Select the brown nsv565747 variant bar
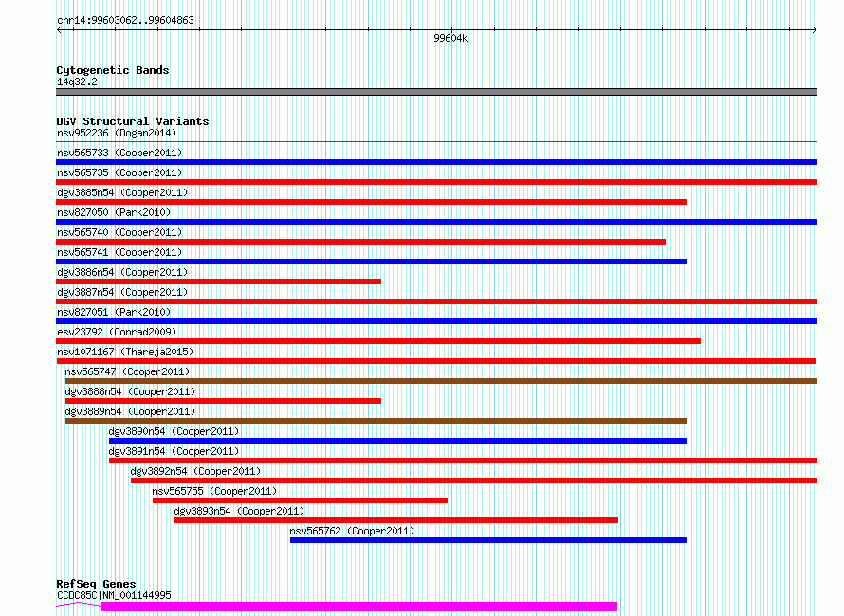The image size is (844, 616). [441, 381]
